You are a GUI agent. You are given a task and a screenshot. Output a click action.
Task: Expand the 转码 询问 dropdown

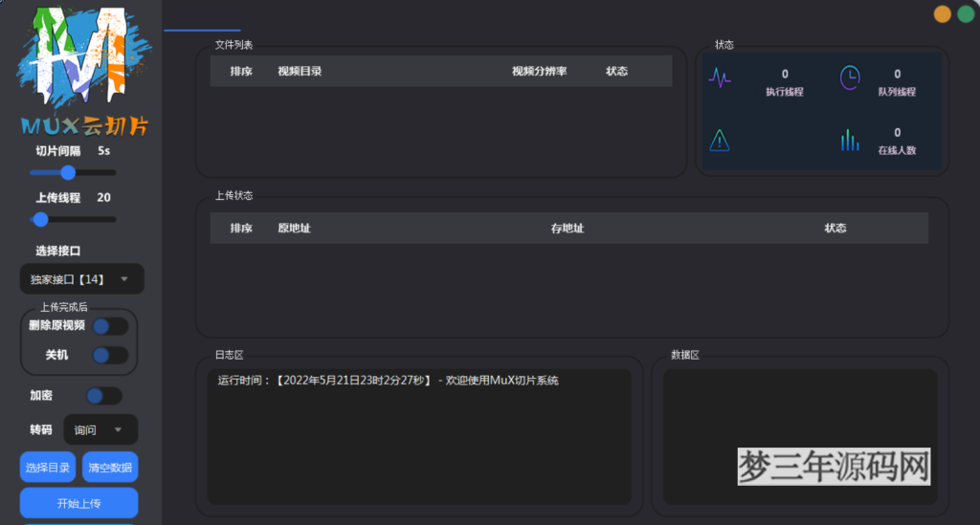point(100,430)
